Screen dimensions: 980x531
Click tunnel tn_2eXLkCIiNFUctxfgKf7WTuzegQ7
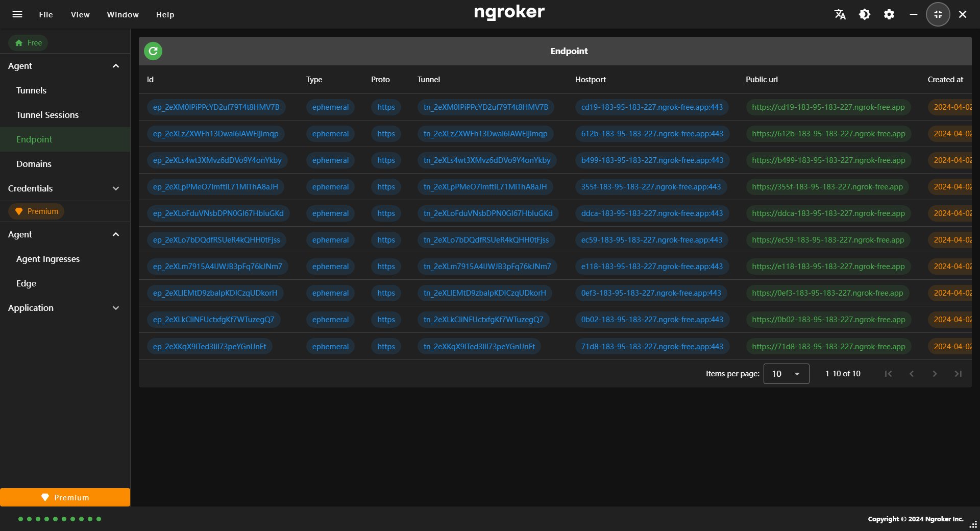483,320
